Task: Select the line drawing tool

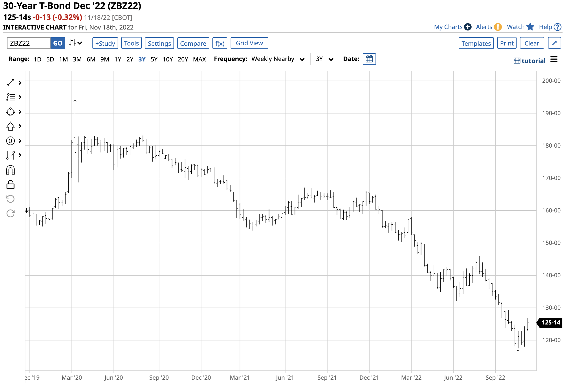Action: (x=10, y=83)
